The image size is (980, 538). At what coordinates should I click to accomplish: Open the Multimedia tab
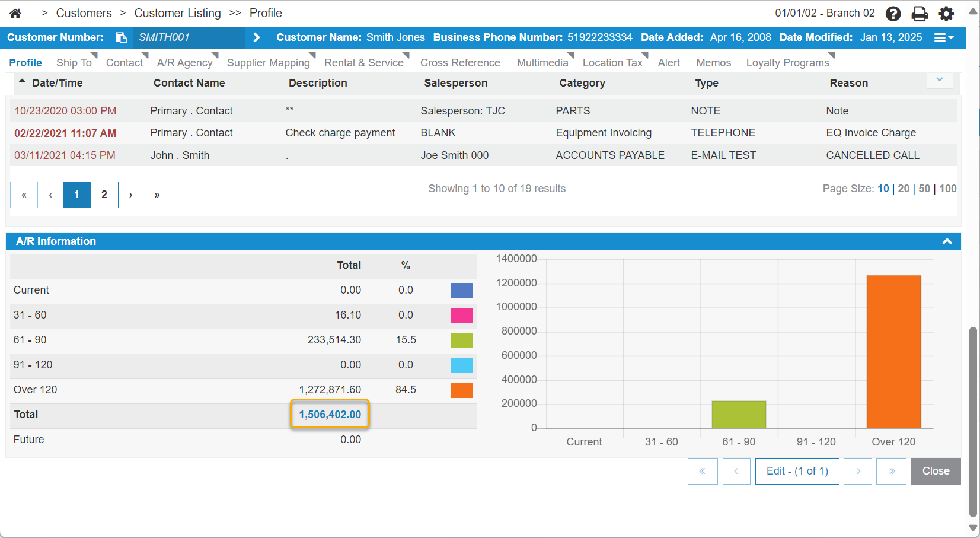(x=542, y=62)
